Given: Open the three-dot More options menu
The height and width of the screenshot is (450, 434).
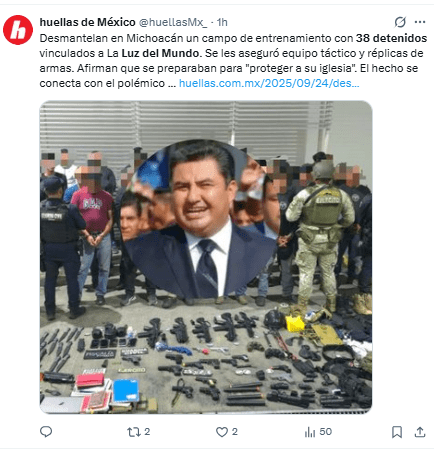Looking at the screenshot, I should coord(420,22).
